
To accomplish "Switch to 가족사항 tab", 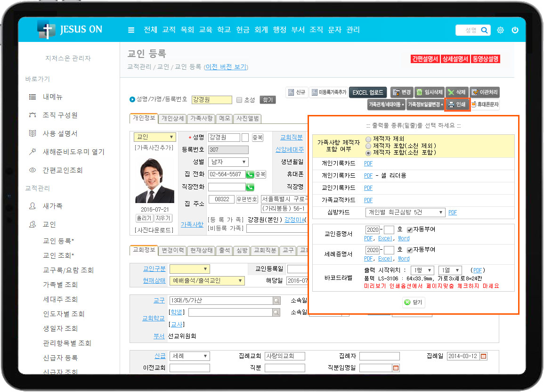I will point(201,118).
